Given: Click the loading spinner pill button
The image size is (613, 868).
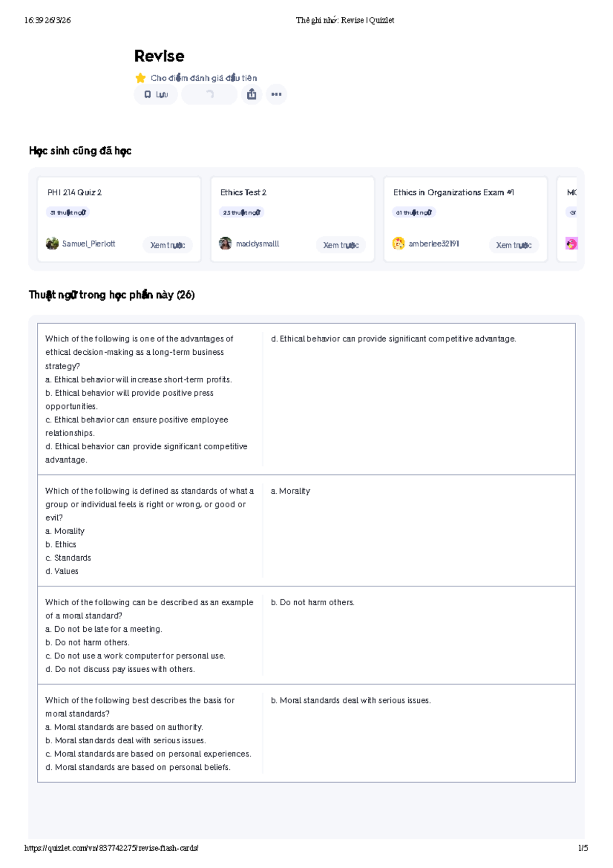Looking at the screenshot, I should coord(209,95).
